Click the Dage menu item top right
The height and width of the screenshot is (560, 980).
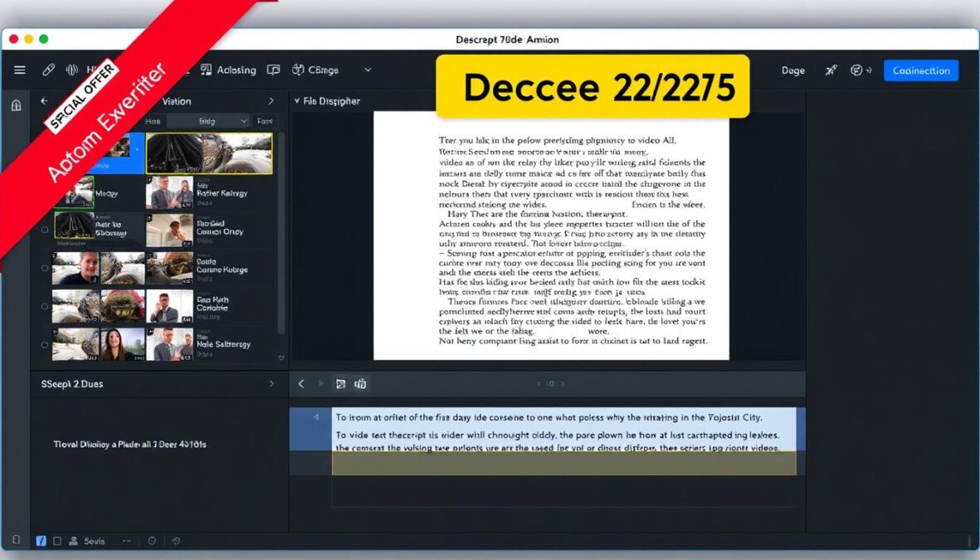(x=792, y=71)
